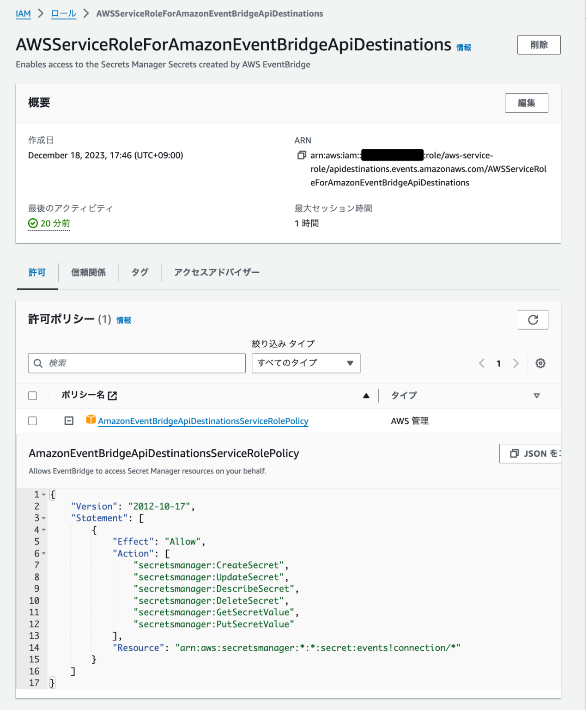This screenshot has height=710, width=588.
Task: Open the policy table preferences gear
Action: pyautogui.click(x=540, y=363)
